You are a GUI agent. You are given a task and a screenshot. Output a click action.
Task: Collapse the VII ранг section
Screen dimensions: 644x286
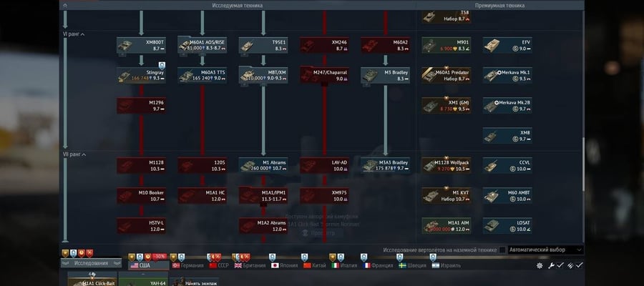74,154
